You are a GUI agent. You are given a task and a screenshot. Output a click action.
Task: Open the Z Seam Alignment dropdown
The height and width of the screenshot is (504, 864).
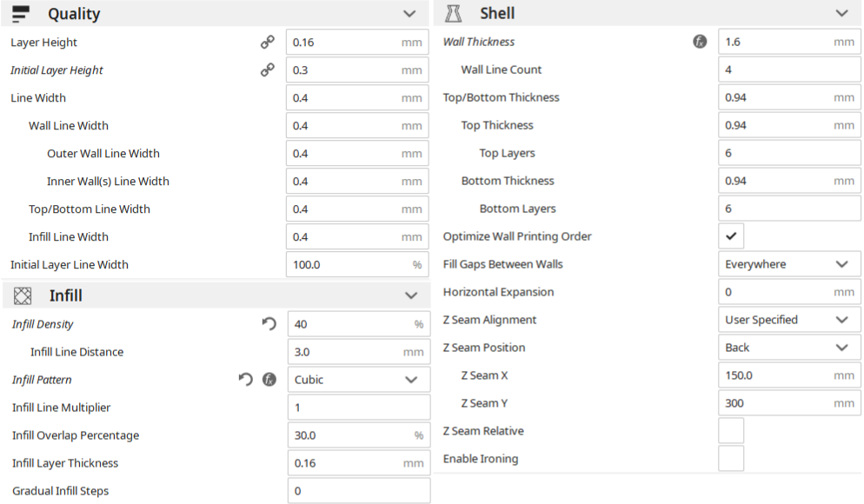789,320
